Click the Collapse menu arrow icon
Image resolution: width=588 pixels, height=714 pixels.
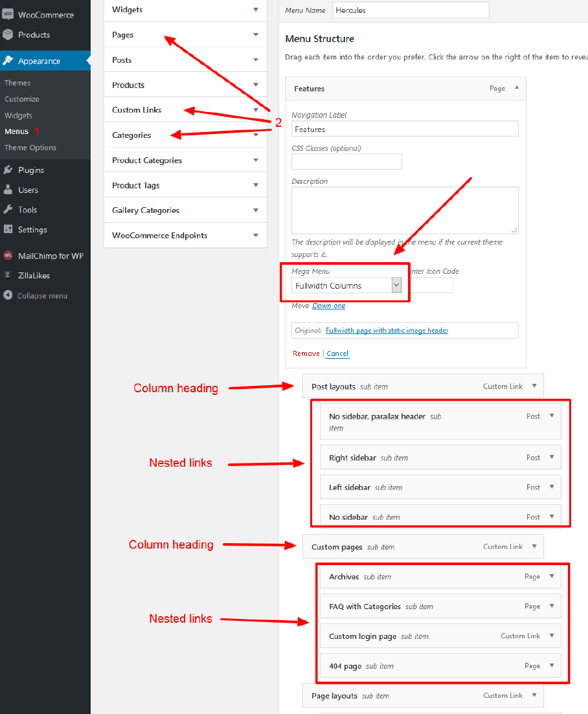(x=8, y=295)
